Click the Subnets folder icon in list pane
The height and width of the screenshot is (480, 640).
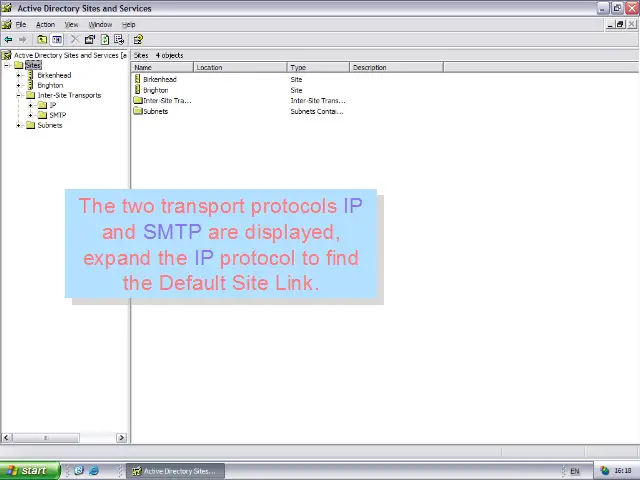pyautogui.click(x=138, y=111)
